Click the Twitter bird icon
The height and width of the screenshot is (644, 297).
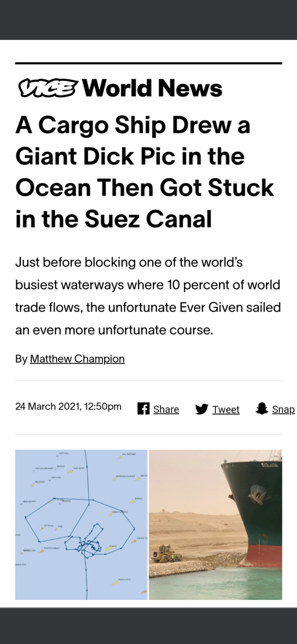pos(202,409)
